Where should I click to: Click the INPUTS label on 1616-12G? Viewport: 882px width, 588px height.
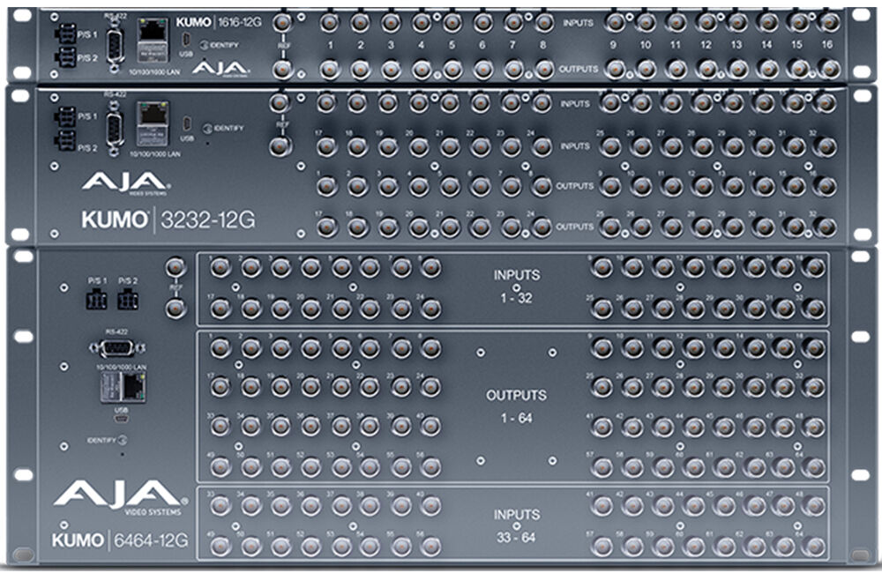[x=578, y=23]
